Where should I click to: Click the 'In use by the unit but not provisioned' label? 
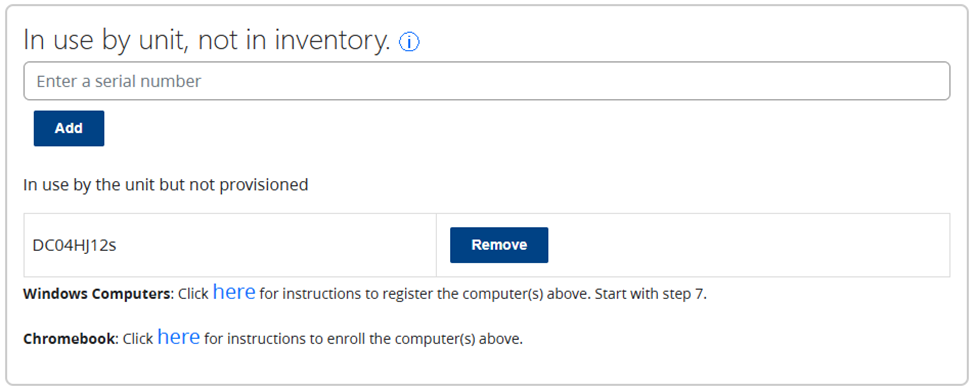point(165,185)
